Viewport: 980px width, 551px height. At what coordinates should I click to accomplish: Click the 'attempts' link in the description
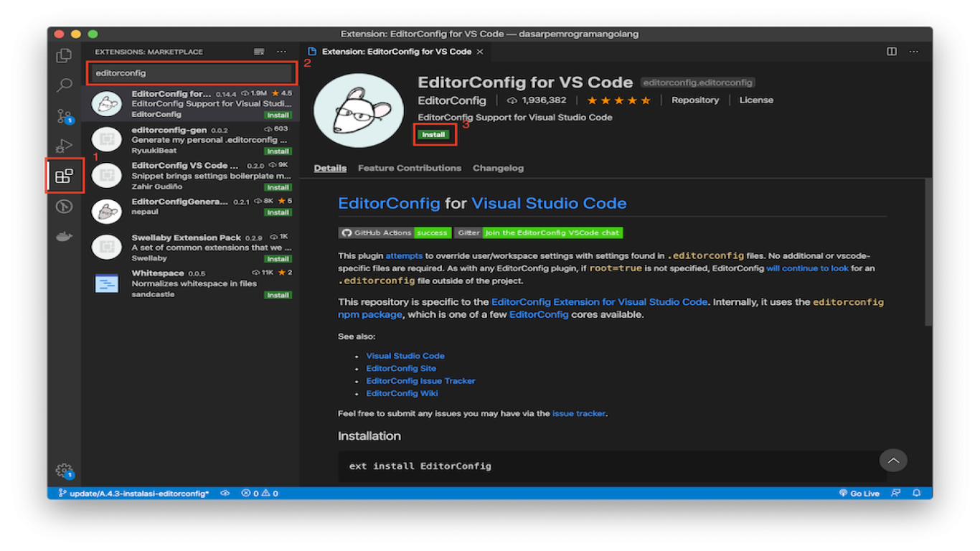click(404, 255)
